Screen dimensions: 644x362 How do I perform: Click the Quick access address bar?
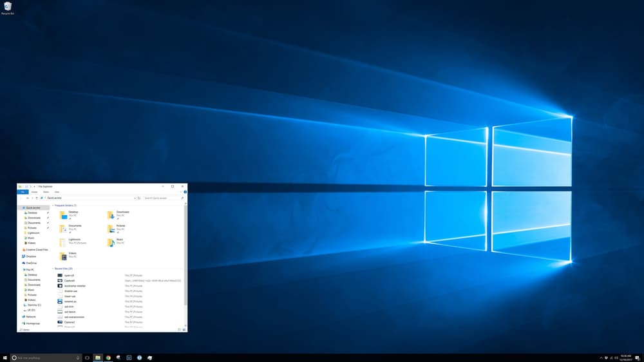pyautogui.click(x=88, y=198)
